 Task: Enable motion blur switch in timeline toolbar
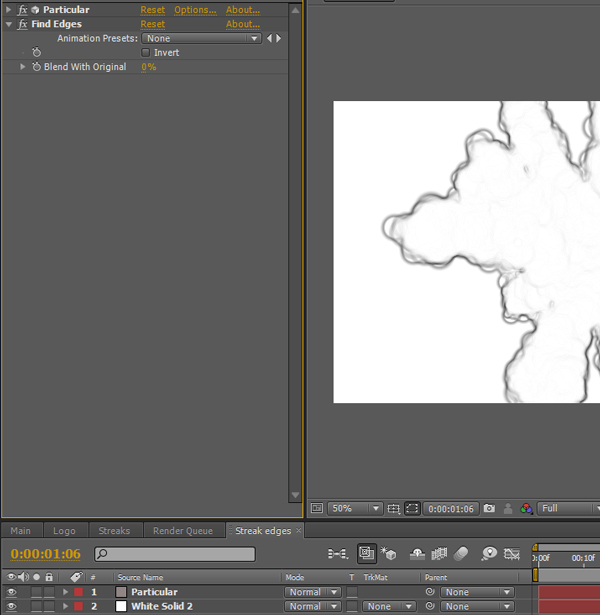point(461,553)
